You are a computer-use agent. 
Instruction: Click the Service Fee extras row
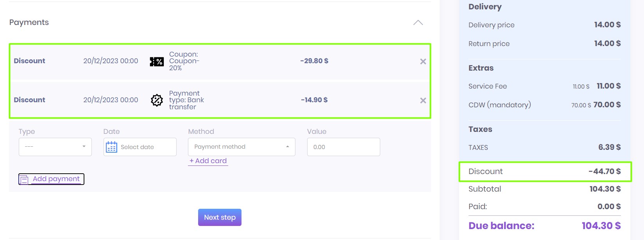tap(544, 86)
